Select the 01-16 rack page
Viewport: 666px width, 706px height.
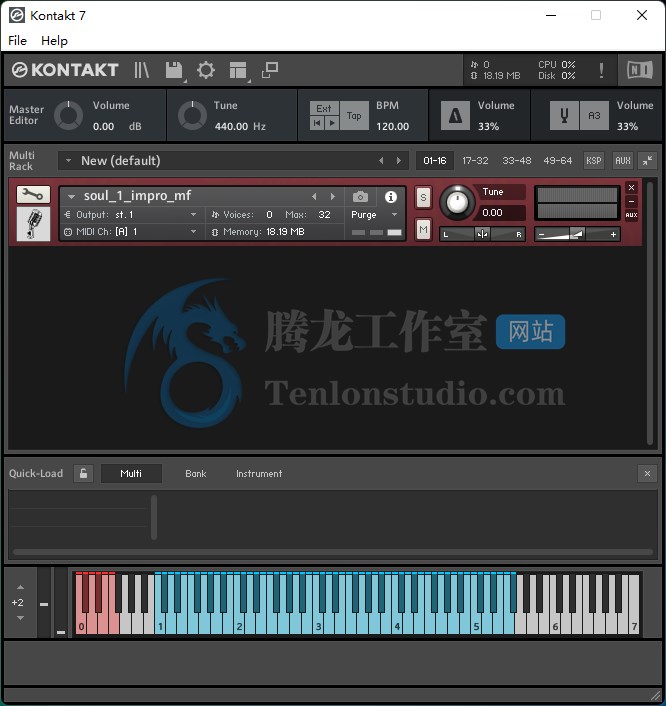[x=435, y=161]
